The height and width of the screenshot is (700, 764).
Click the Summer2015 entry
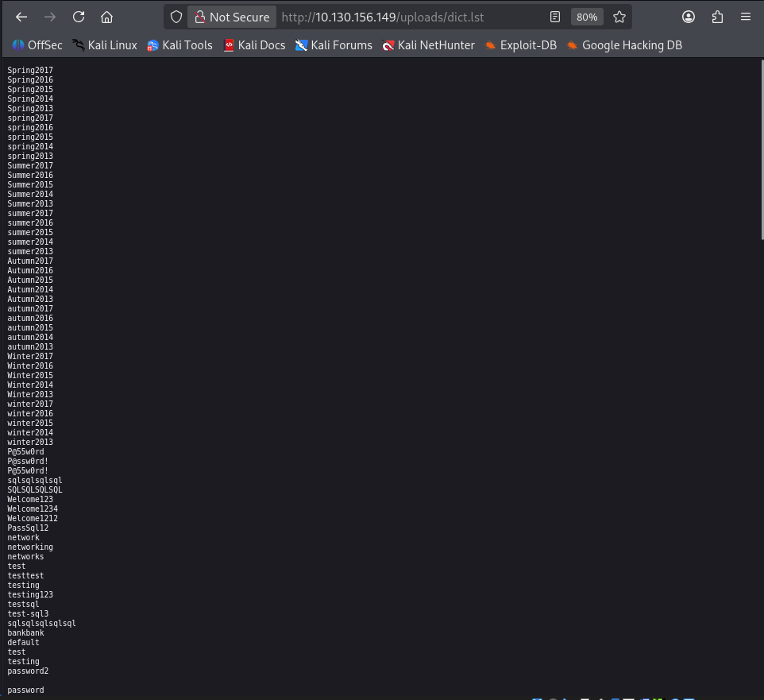pyautogui.click(x=30, y=185)
